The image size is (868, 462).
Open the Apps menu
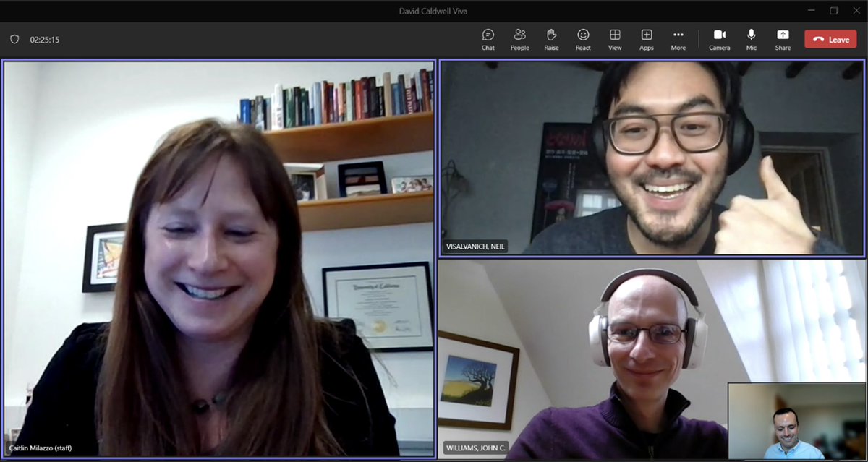(647, 40)
